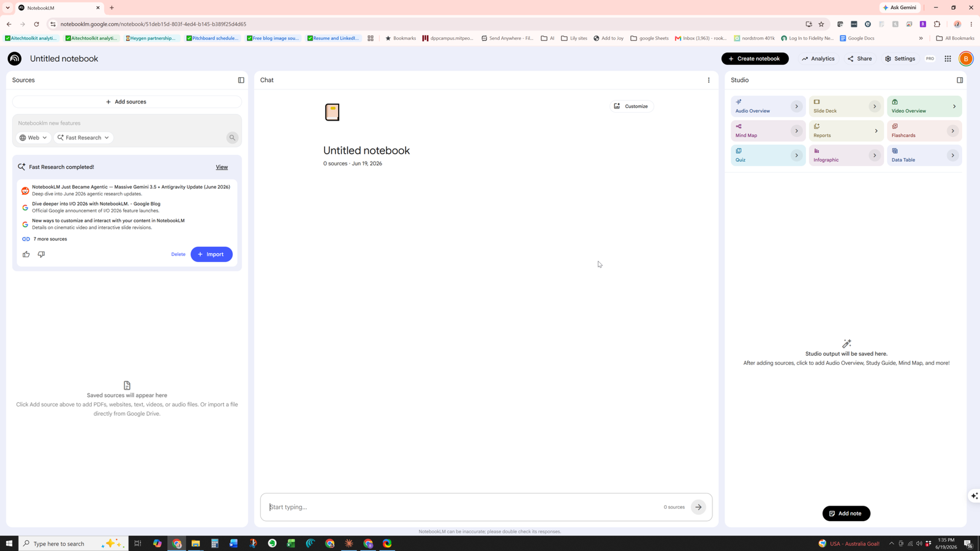980x551 pixels.
Task: Reload the page
Action: pyautogui.click(x=37, y=24)
